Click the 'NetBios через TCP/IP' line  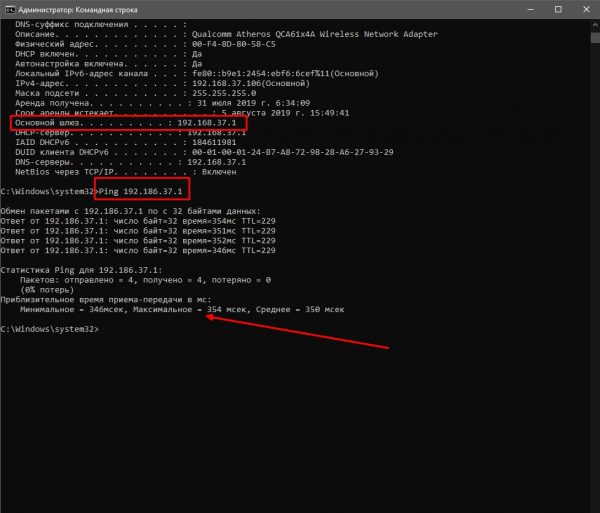click(126, 172)
